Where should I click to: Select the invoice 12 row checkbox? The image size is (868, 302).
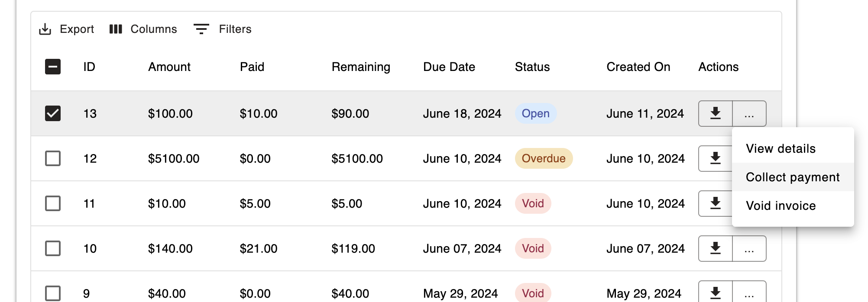53,158
